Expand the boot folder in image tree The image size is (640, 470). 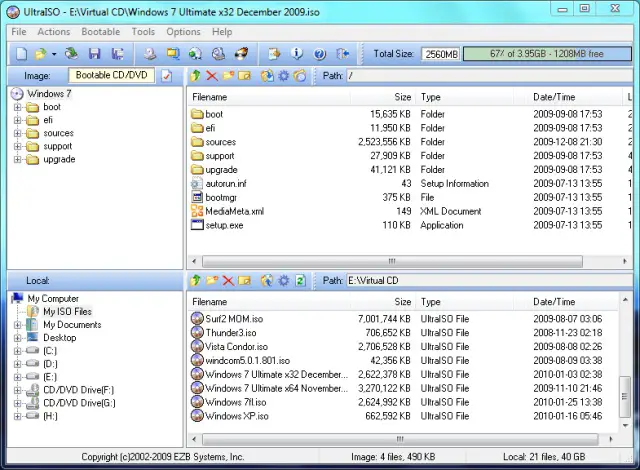(18, 107)
